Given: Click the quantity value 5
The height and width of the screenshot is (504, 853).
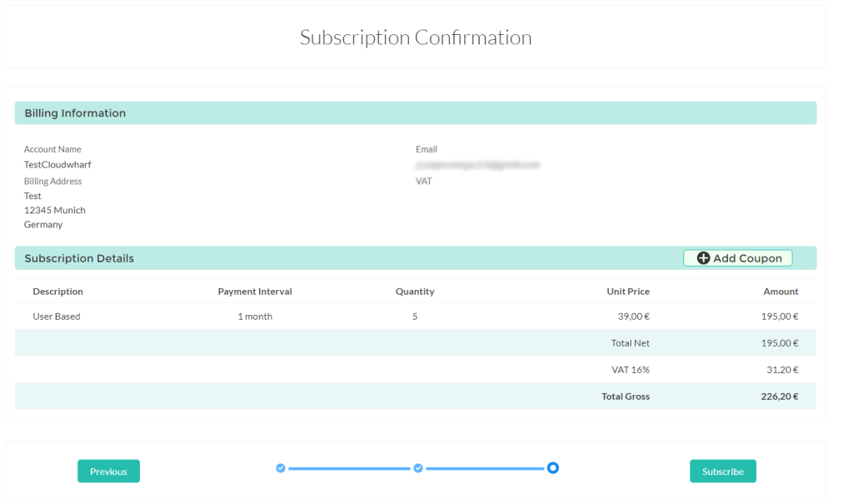Looking at the screenshot, I should click(415, 317).
